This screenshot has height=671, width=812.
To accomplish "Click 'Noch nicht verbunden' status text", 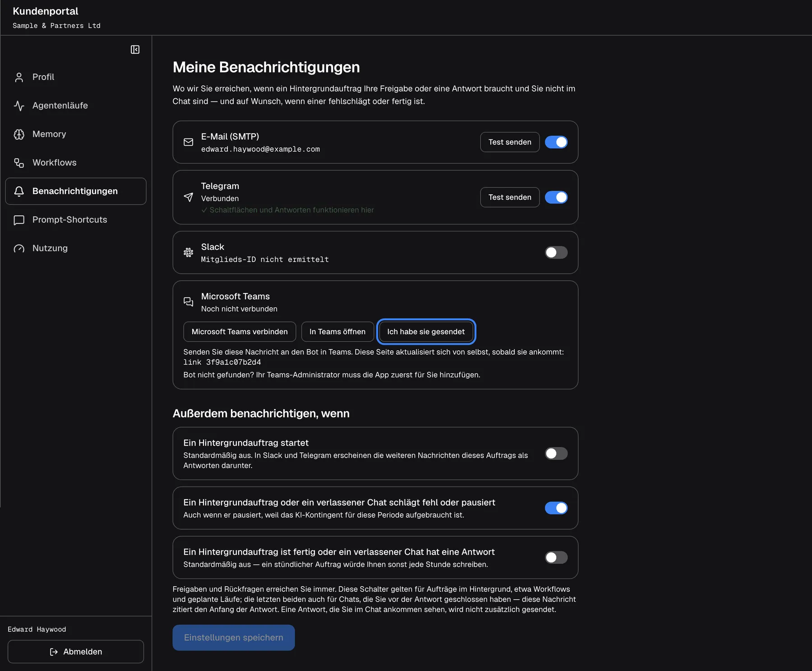I will pyautogui.click(x=239, y=309).
